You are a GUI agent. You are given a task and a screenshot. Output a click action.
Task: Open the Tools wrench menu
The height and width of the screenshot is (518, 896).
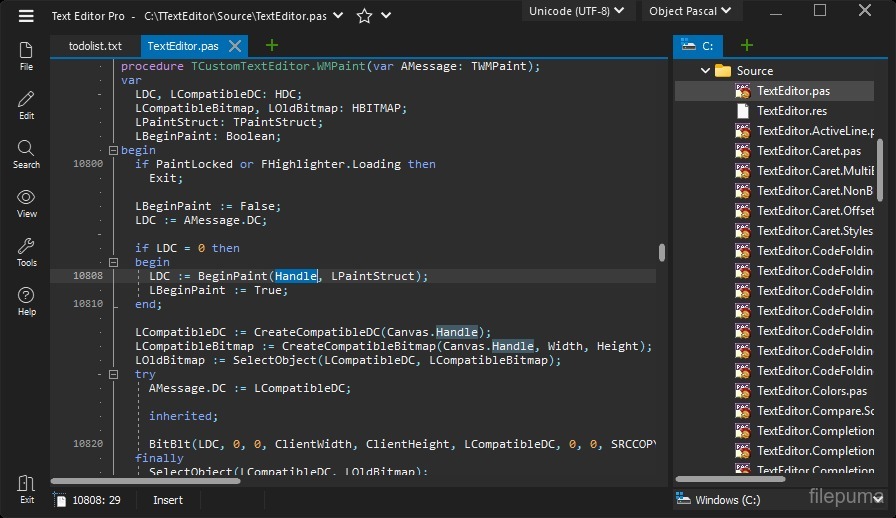coord(26,251)
